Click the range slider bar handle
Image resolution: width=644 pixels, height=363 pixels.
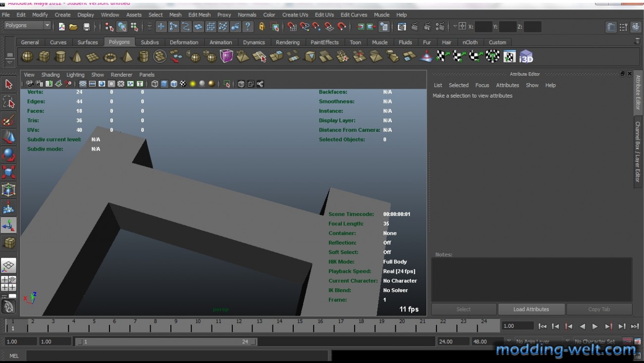point(166,342)
